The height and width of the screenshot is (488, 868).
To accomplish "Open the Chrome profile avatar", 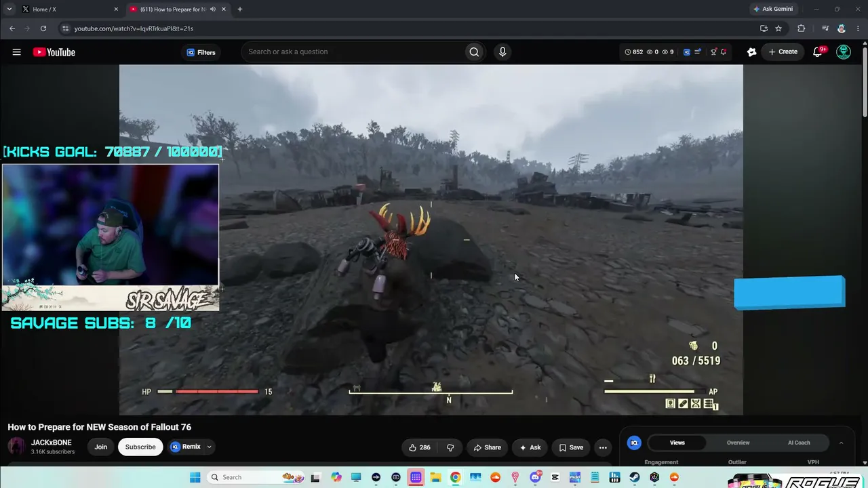I will pyautogui.click(x=842, y=28).
